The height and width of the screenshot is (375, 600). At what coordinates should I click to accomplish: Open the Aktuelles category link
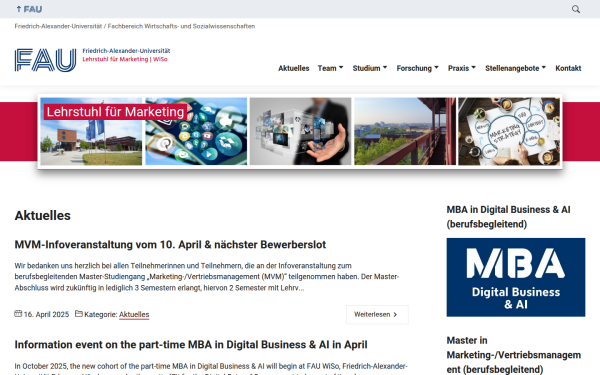(x=134, y=315)
